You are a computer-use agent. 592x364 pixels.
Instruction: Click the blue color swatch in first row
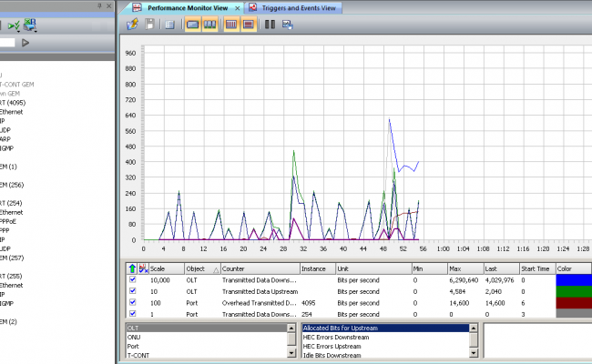[x=573, y=280]
